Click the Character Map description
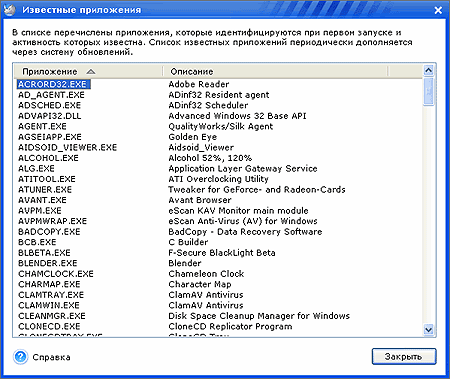Screen dimensions: 450x379 (200, 284)
